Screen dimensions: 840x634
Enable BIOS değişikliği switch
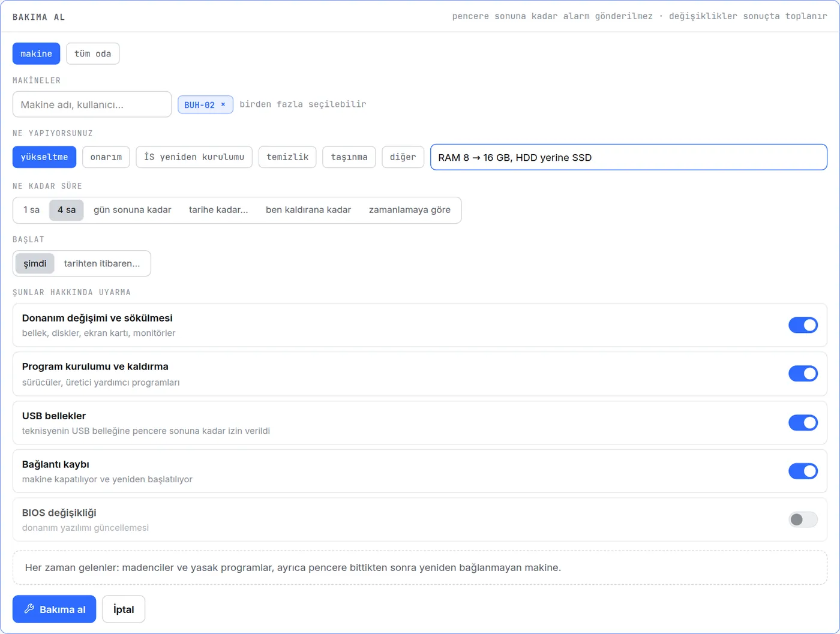point(803,519)
